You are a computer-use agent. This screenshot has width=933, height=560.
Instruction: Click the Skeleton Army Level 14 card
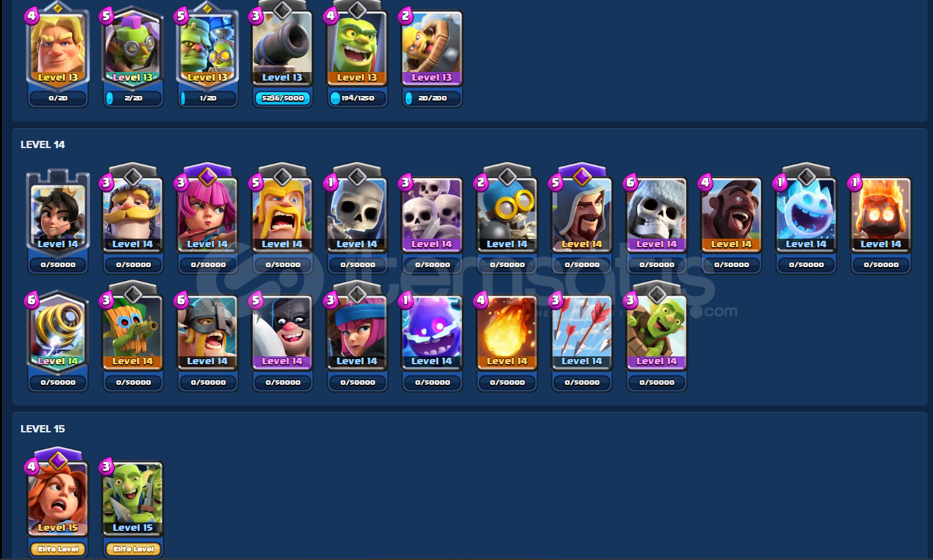[x=432, y=215]
